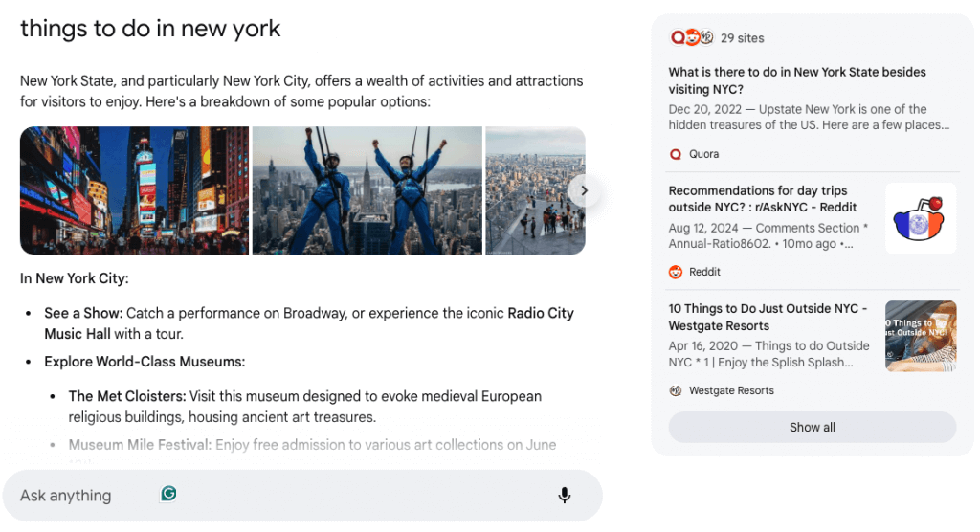The image size is (980, 532).
Task: Click the stacked site icons beside 29 sites
Action: (x=691, y=37)
